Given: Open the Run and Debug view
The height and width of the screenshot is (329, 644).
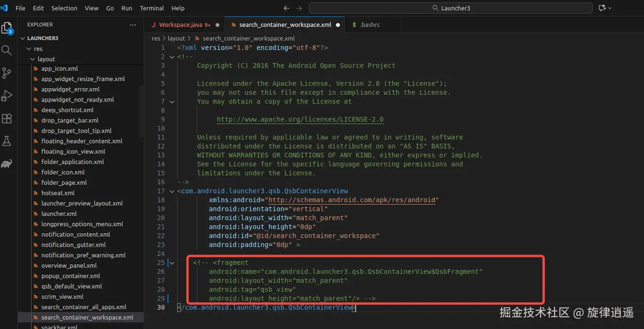Looking at the screenshot, I should 7,96.
